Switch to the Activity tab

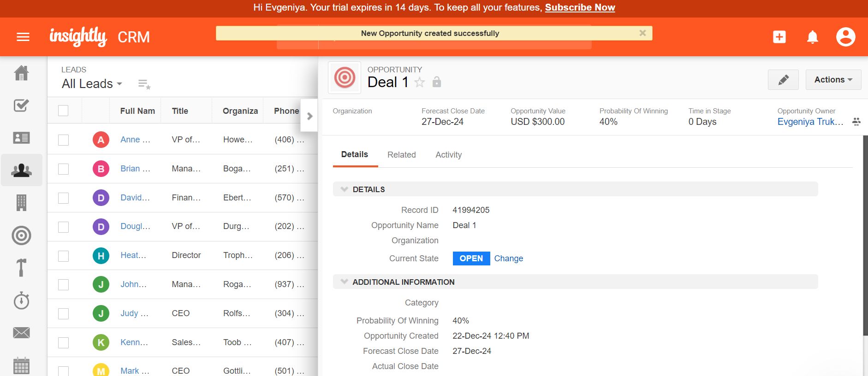point(448,155)
